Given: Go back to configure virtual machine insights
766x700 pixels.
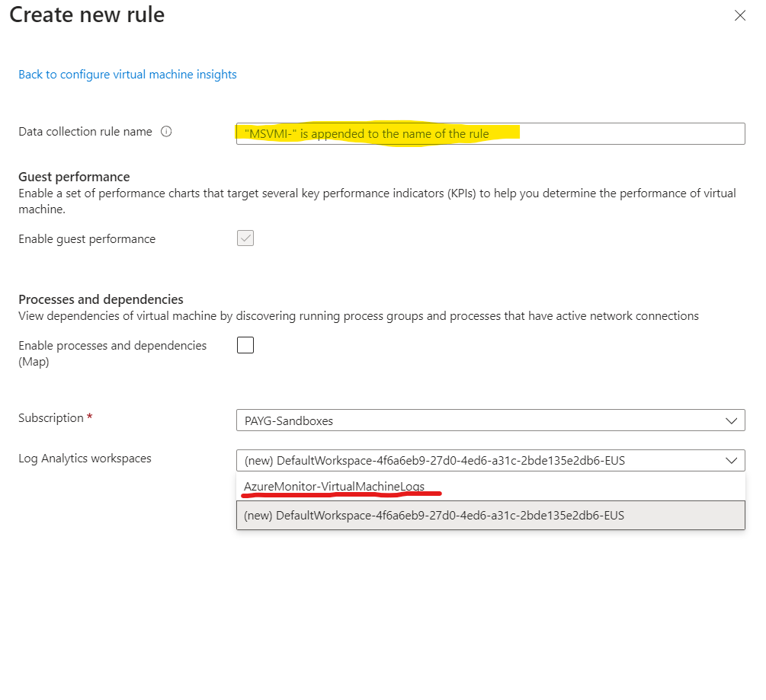Looking at the screenshot, I should pos(127,75).
